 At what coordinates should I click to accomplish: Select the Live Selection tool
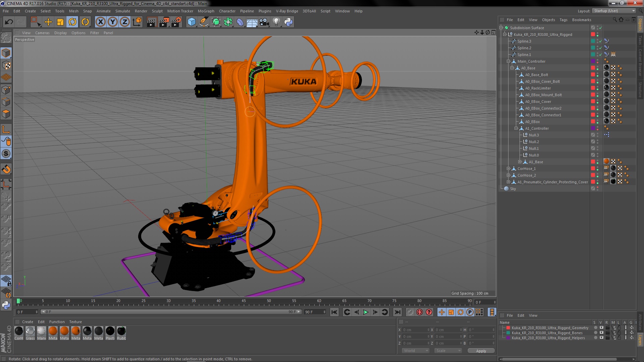point(36,22)
